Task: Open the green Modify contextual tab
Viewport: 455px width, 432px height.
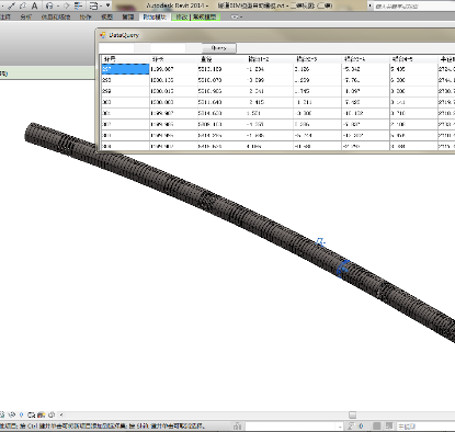Action: pyautogui.click(x=196, y=17)
